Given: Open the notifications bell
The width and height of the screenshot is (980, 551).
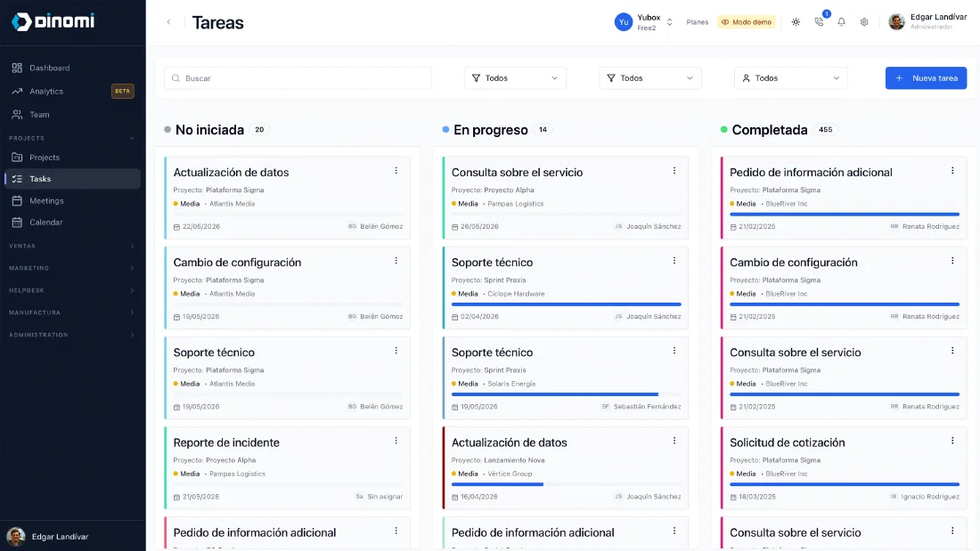Looking at the screenshot, I should [841, 22].
